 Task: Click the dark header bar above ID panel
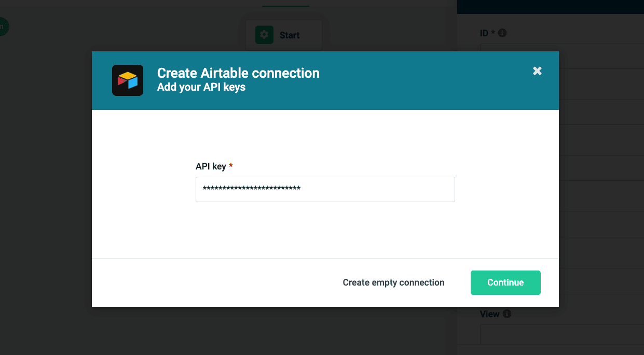[x=550, y=7]
